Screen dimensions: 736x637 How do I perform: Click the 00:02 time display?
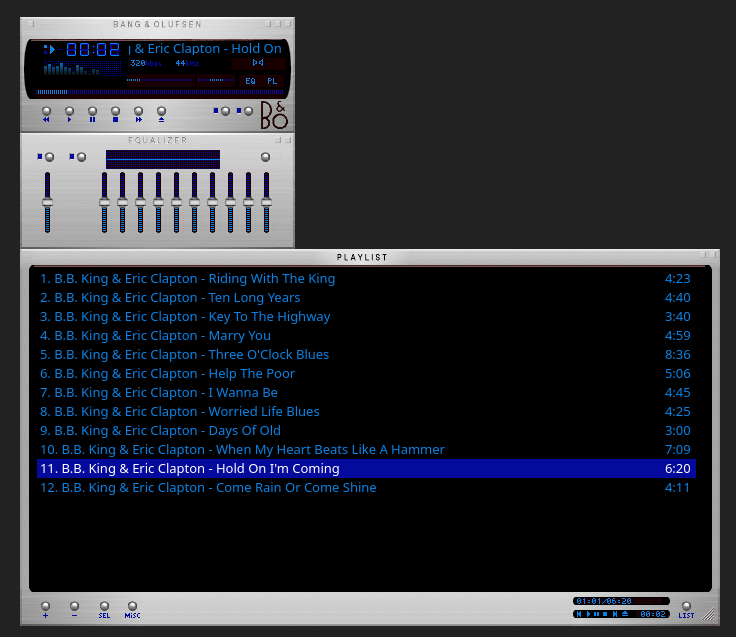click(93, 49)
